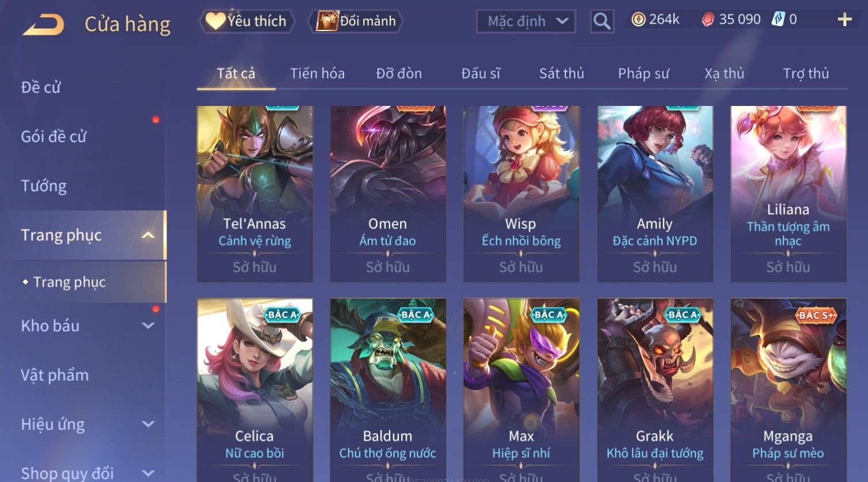Collapse the Trang phục sidebar section
Screen dimensions: 868x482
[148, 235]
